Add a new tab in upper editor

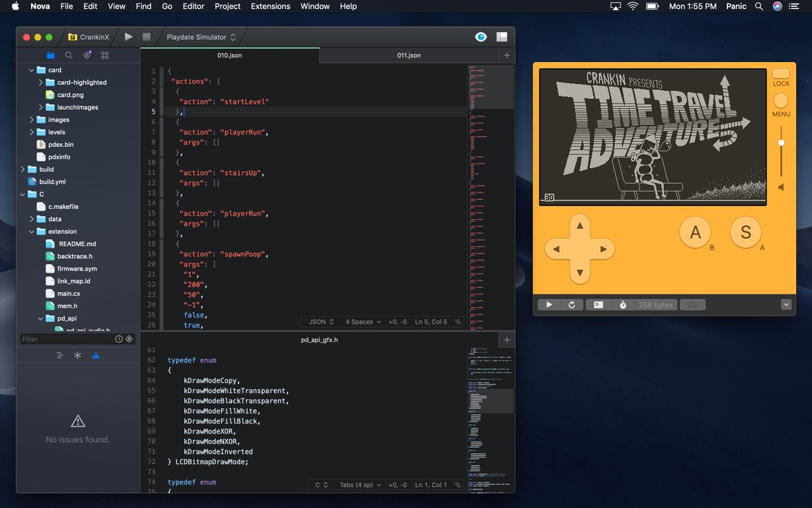coord(507,55)
